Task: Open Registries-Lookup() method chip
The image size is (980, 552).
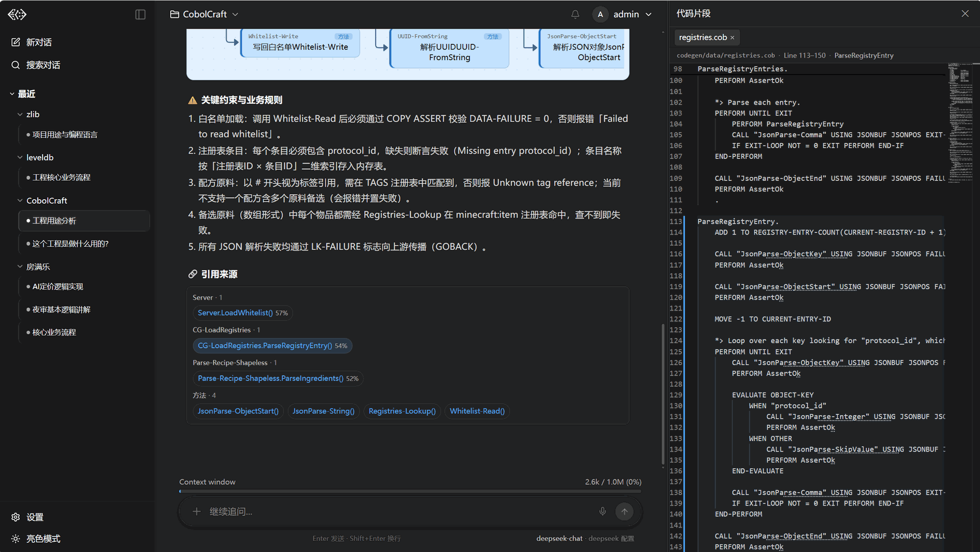Action: [x=402, y=411]
